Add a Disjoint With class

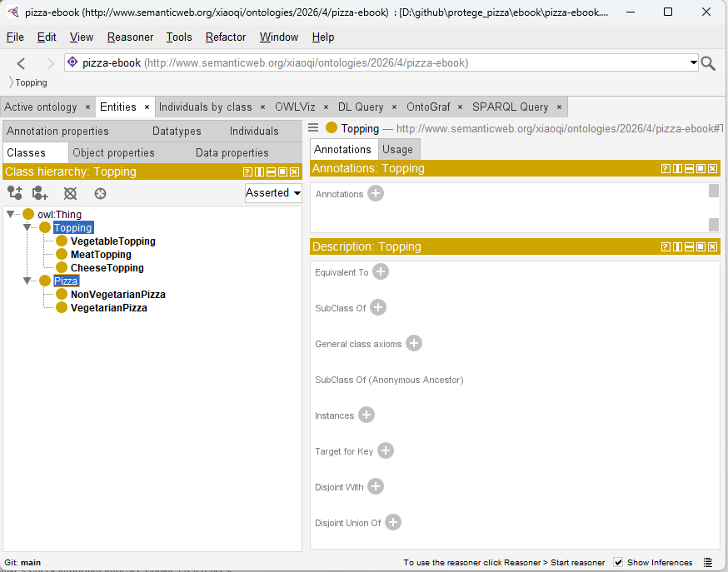click(x=376, y=486)
